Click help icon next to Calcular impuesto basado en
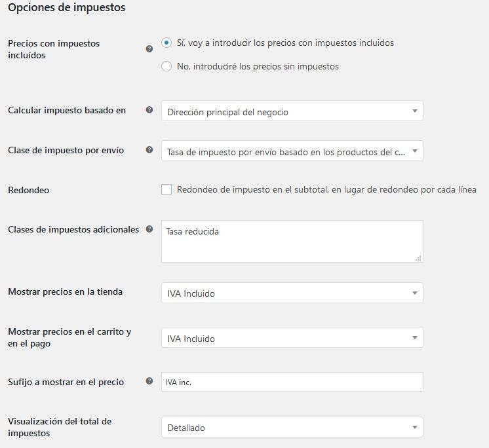Viewport: 489px width, 448px height. pyautogui.click(x=149, y=109)
